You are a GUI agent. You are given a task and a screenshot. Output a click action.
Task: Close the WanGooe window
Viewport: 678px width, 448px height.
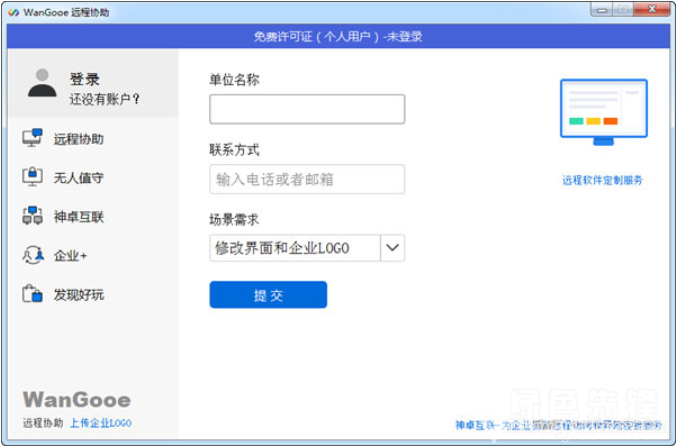tap(652, 9)
